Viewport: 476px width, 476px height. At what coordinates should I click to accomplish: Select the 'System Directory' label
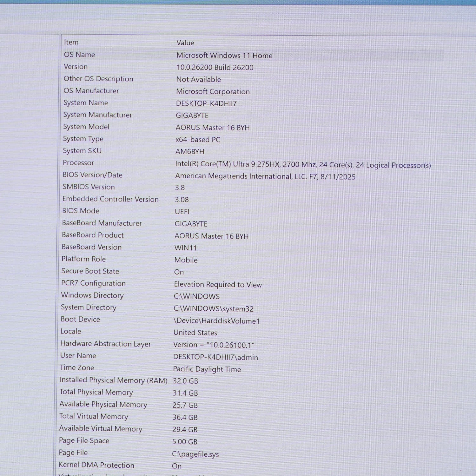pyautogui.click(x=89, y=307)
